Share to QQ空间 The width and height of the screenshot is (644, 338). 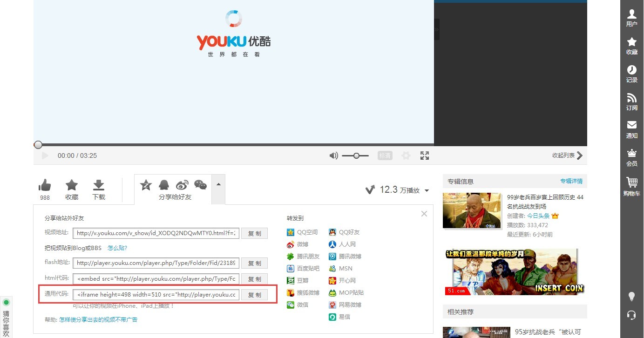click(x=302, y=232)
